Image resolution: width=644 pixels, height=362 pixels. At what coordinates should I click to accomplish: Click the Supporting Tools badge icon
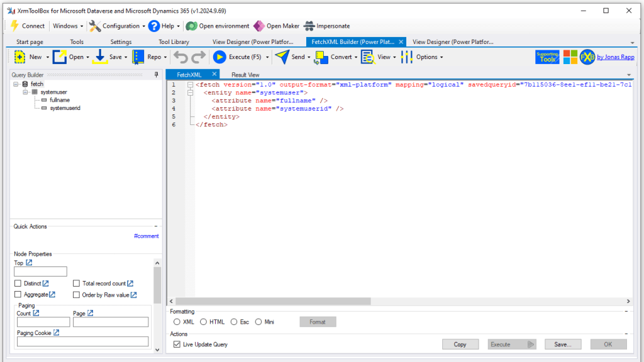click(x=547, y=57)
